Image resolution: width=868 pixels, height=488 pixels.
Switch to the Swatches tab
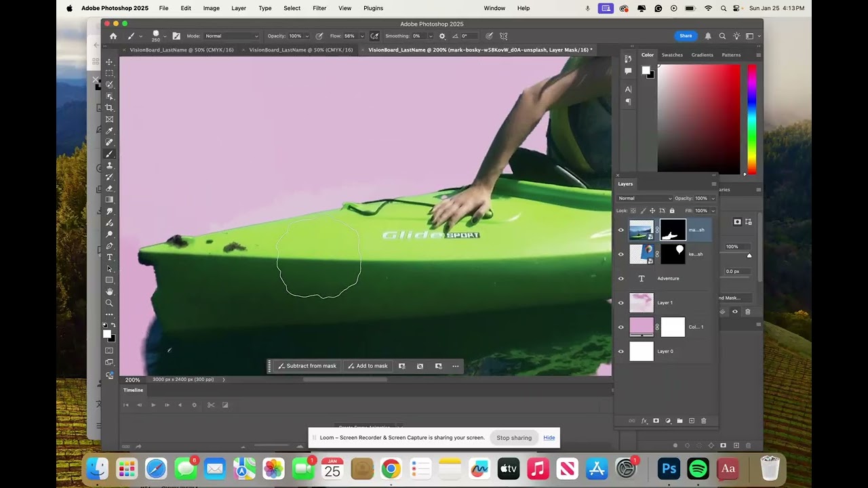click(x=672, y=55)
